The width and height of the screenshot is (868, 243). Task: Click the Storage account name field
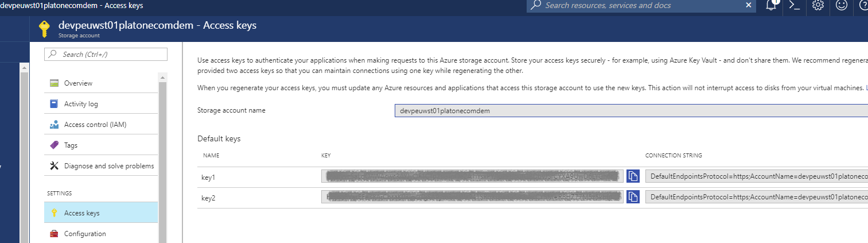[631, 110]
